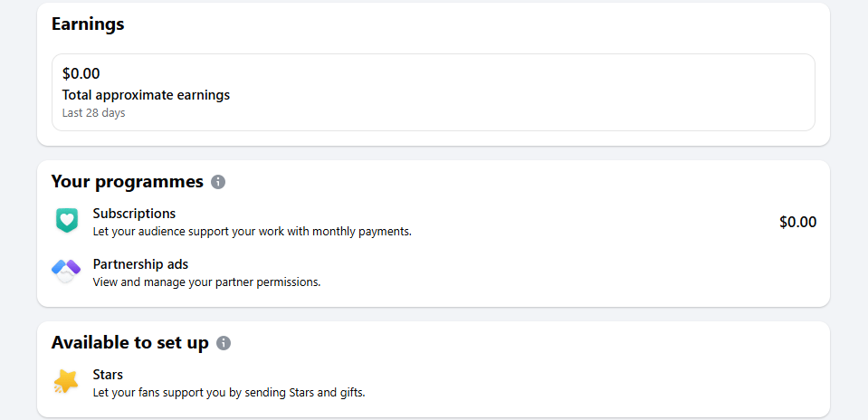Image resolution: width=868 pixels, height=420 pixels.
Task: Click the Earnings section heading
Action: click(x=88, y=24)
